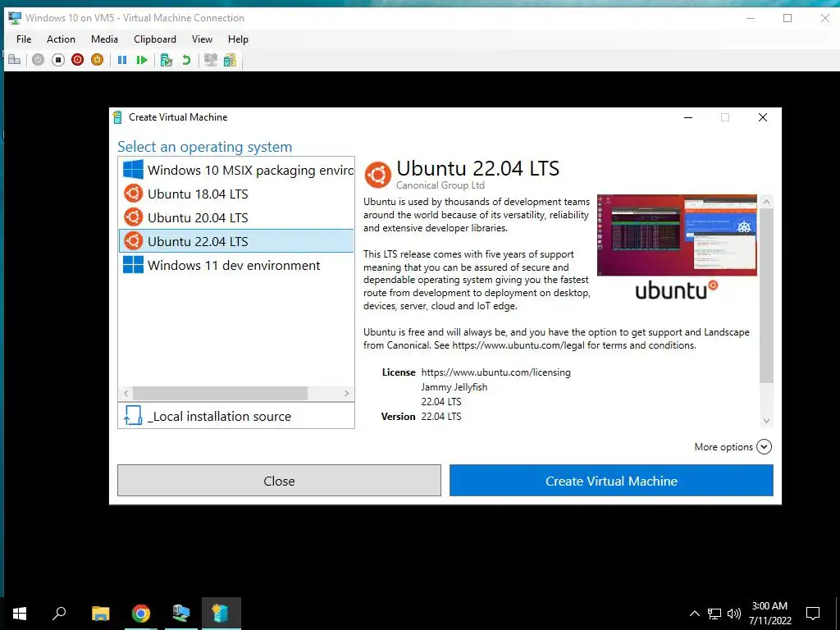Screen dimensions: 840x630
Task: Click the Ctrl+Alt+Del toolbar icon
Action: pos(15,60)
